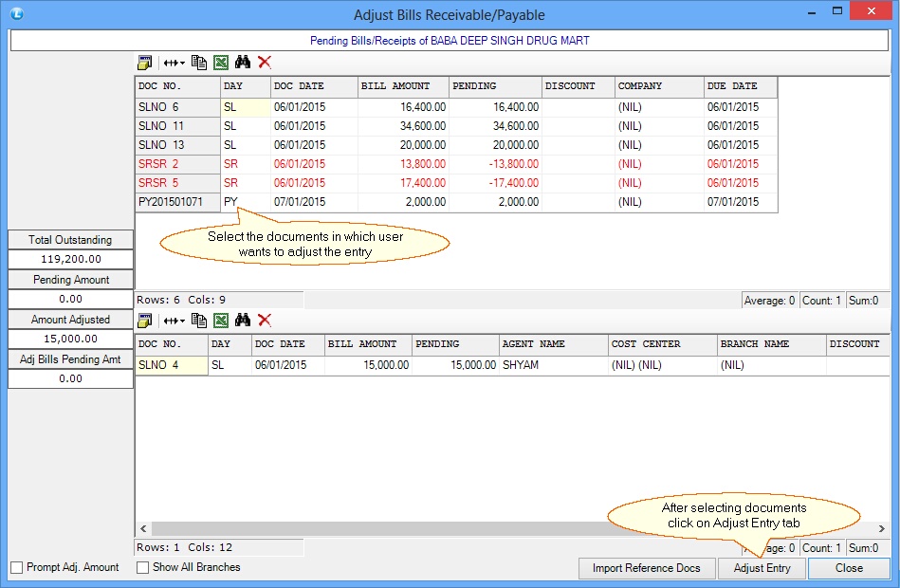This screenshot has width=900, height=588.
Task: Sort by the BILL AMOUNT column header in the upper grid
Action: [x=403, y=86]
